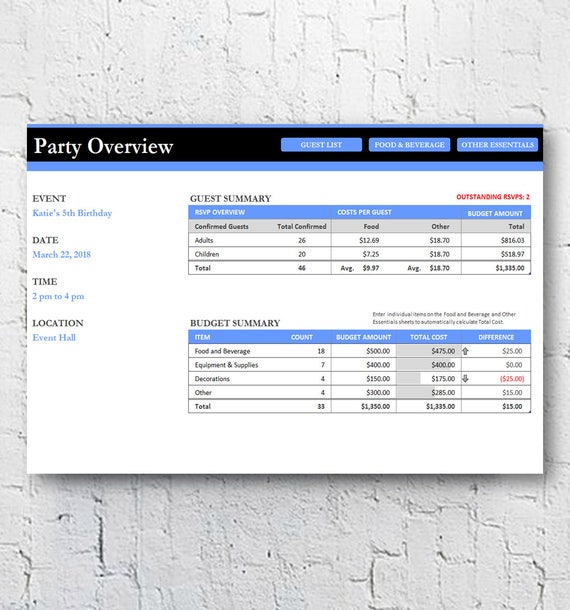Select the date March 22, 2018
570x610 pixels.
[61, 255]
